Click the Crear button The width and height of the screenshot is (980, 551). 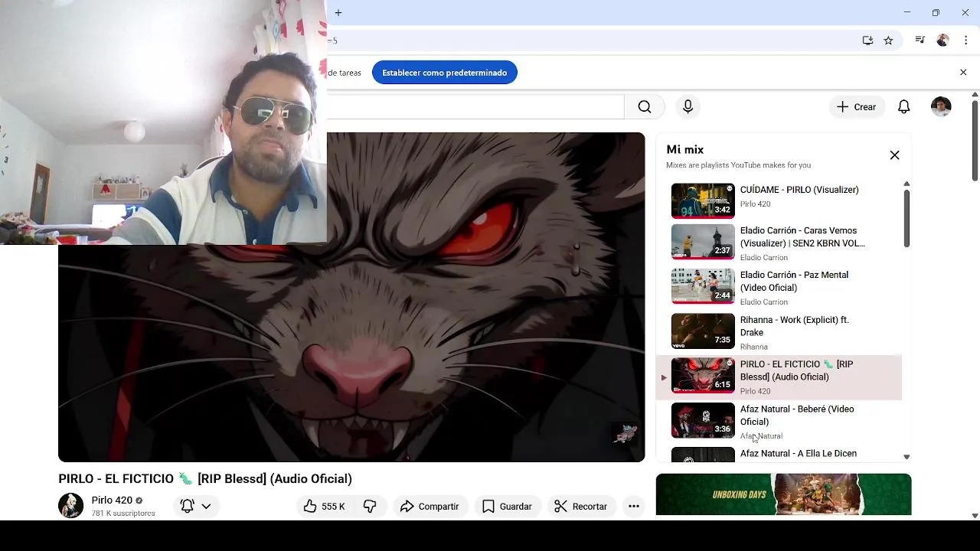coord(857,107)
